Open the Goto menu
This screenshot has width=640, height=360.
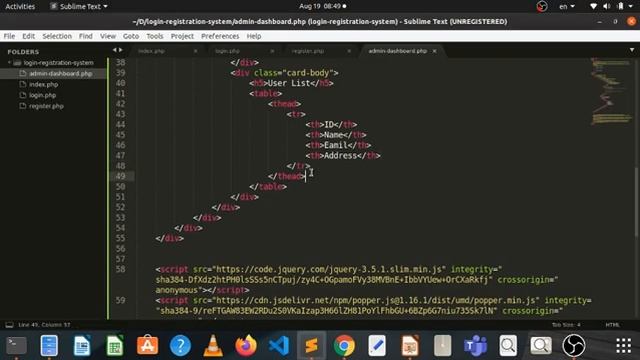[x=131, y=36]
